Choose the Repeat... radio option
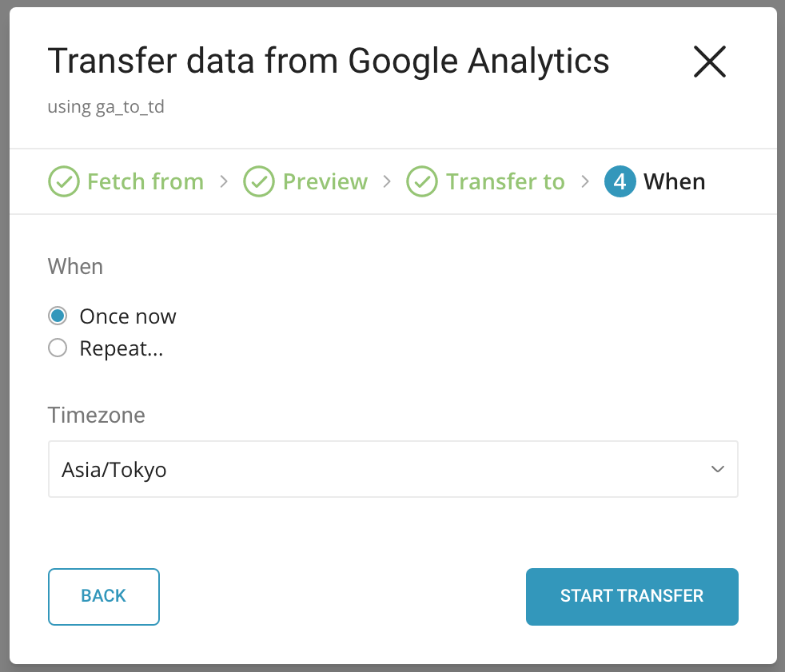This screenshot has width=785, height=672. click(58, 348)
